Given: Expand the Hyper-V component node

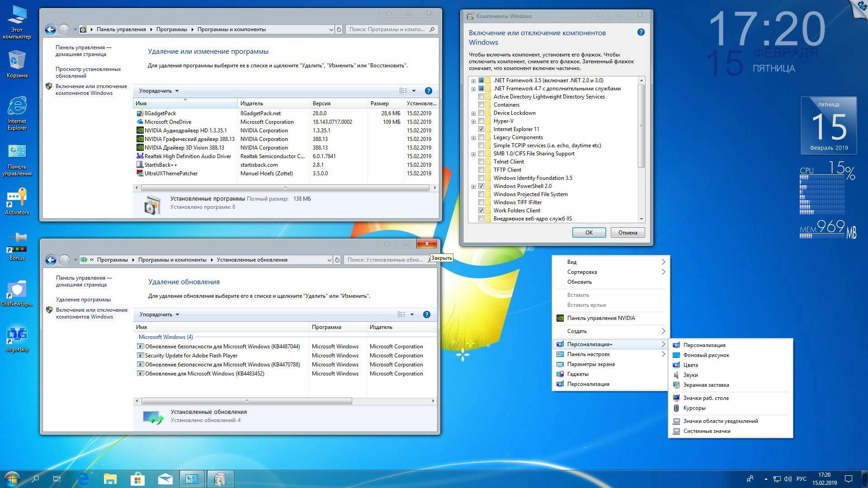Looking at the screenshot, I should (x=473, y=121).
